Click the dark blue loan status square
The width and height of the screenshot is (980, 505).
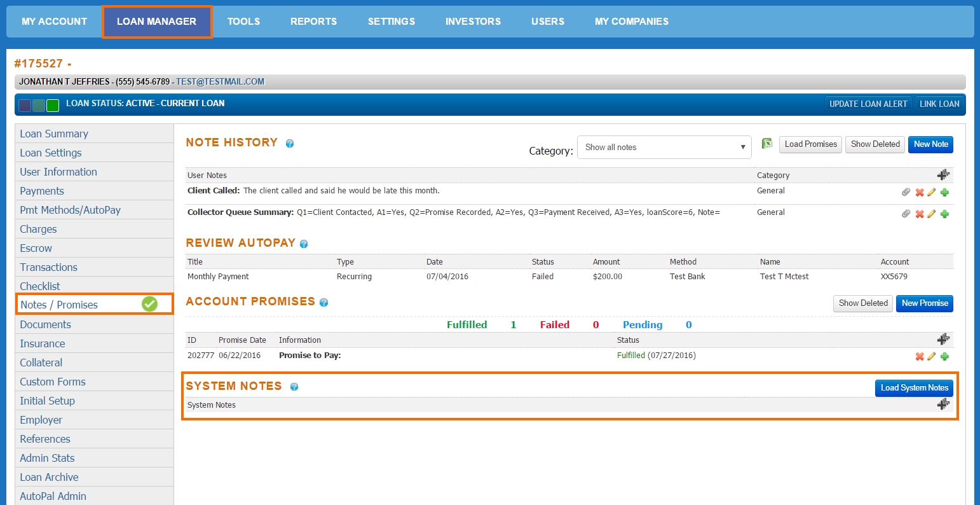[25, 106]
